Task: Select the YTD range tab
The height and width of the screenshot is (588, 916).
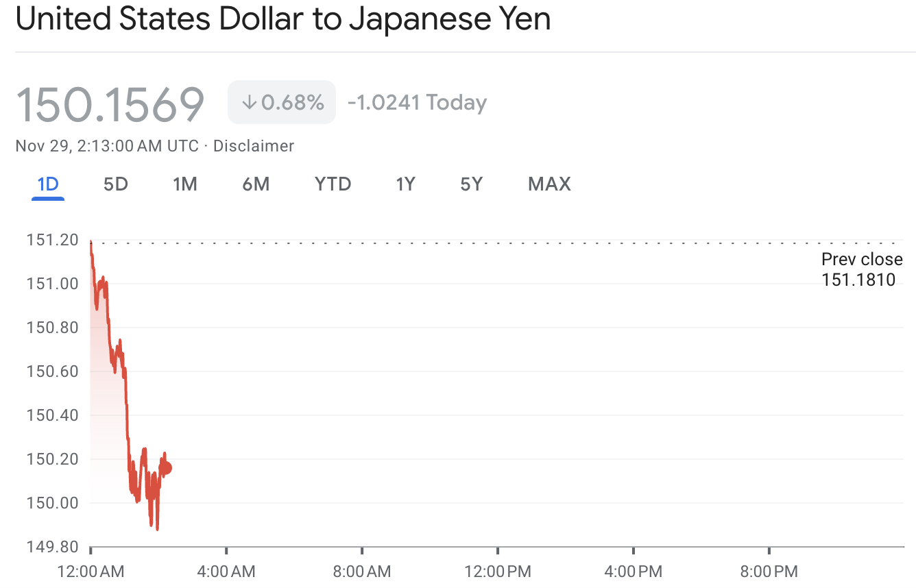Action: coord(333,184)
